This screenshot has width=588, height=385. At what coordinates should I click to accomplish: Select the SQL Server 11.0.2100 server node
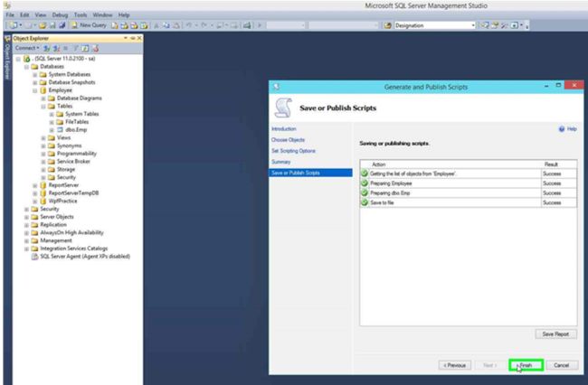pyautogui.click(x=63, y=59)
